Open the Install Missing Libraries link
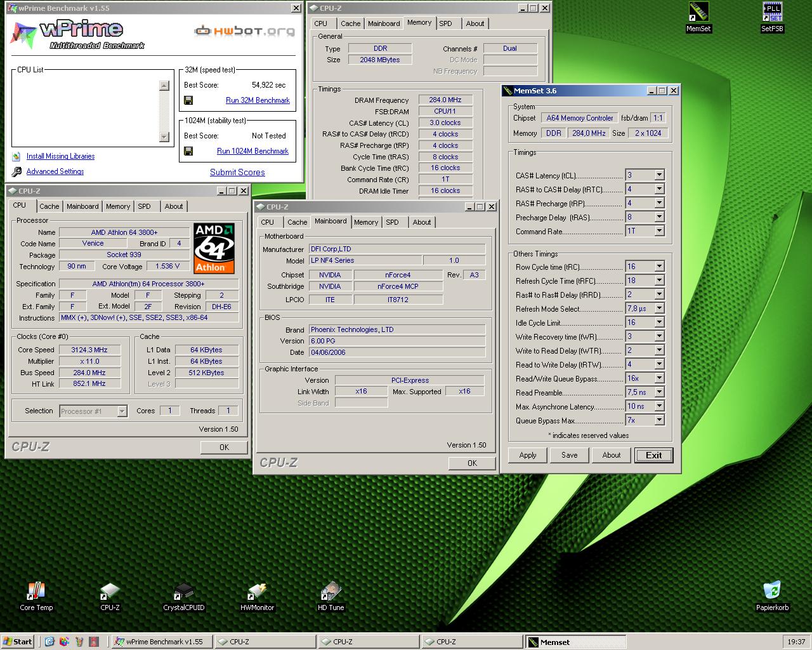The image size is (812, 650). click(x=60, y=156)
